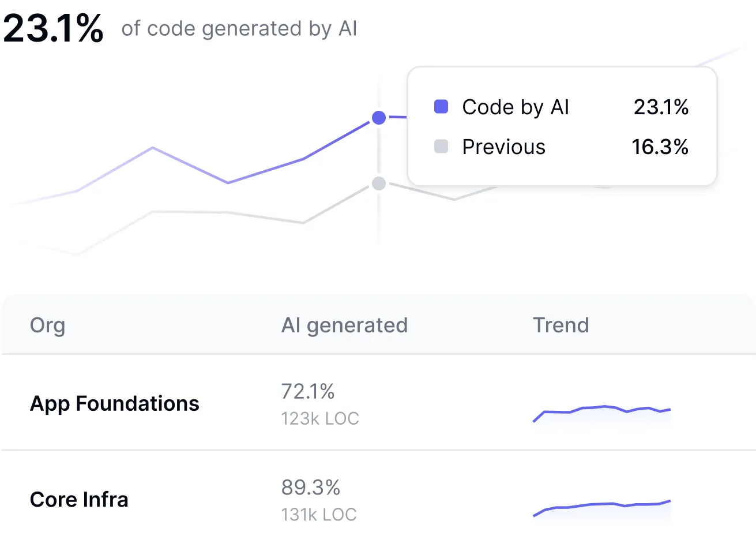
Task: Click the Core Infra trend sparkline
Action: (x=602, y=507)
